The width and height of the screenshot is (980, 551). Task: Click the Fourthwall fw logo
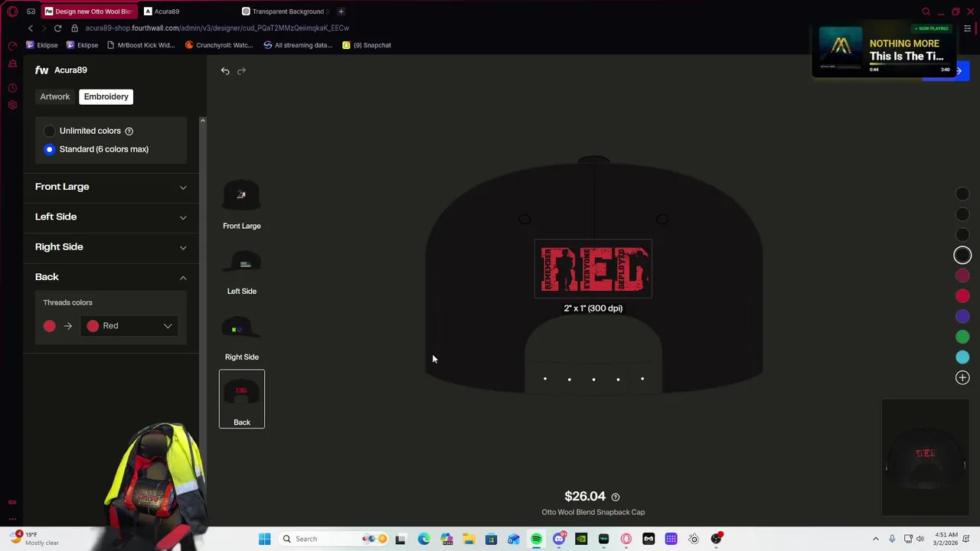41,70
